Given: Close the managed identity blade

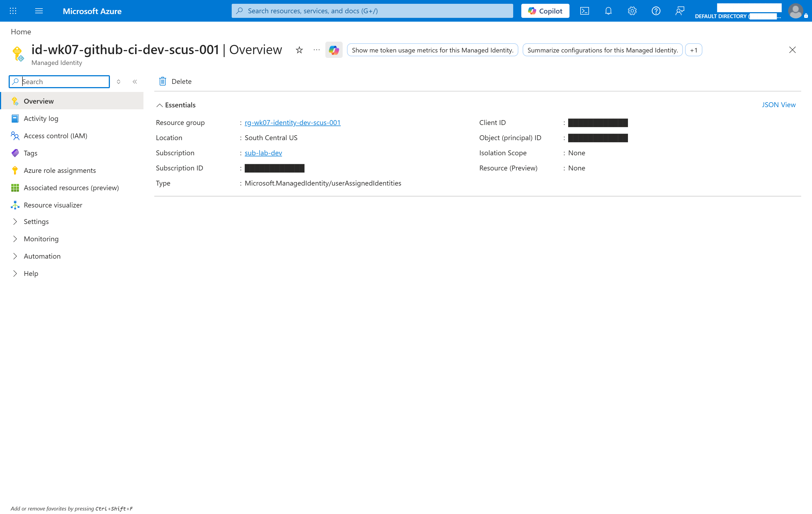Looking at the screenshot, I should (792, 50).
